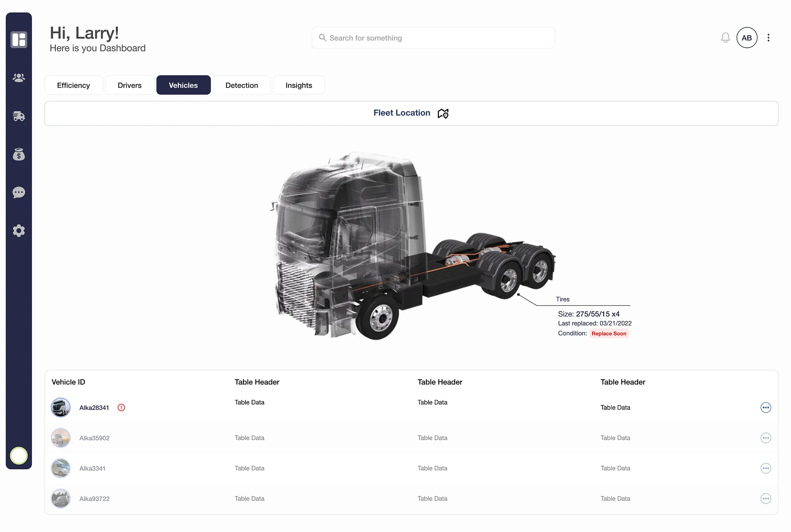This screenshot has width=791, height=532.
Task: Expand row options for Alka35902
Action: (765, 438)
